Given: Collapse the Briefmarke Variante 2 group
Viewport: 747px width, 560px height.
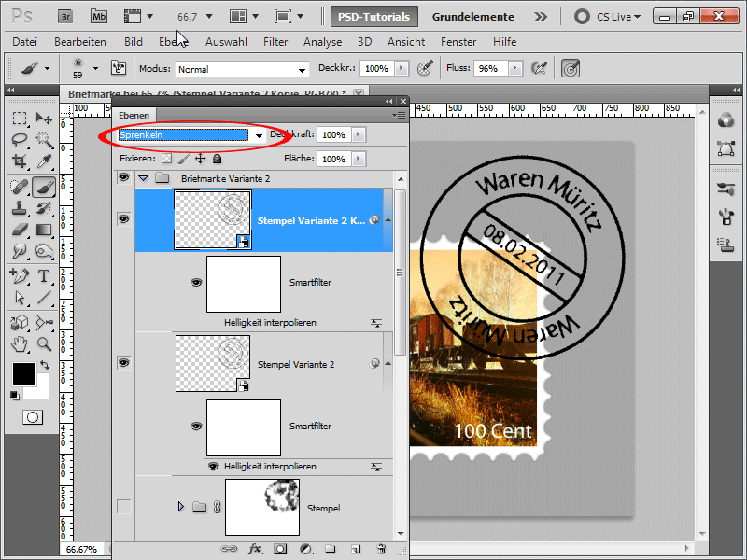Looking at the screenshot, I should tap(144, 178).
